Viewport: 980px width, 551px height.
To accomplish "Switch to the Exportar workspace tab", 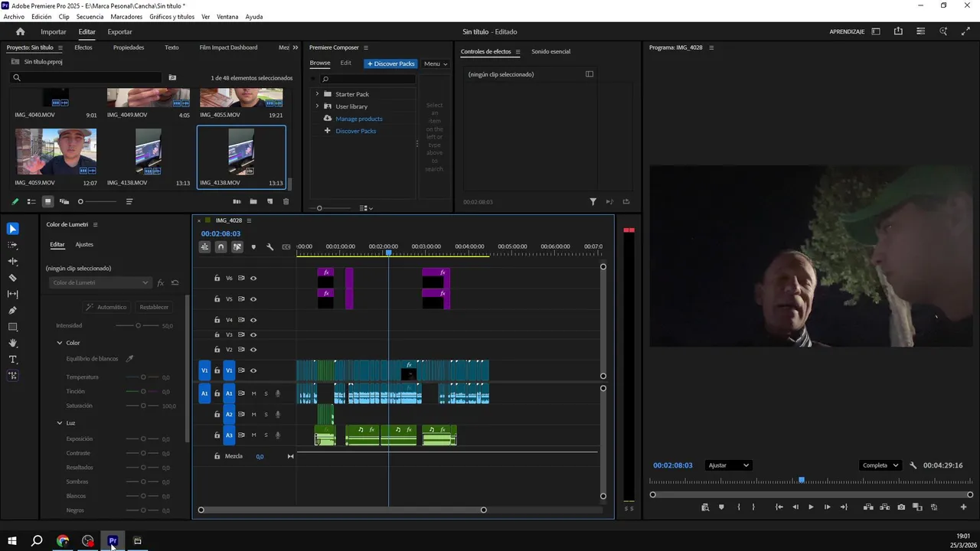I will coord(119,31).
